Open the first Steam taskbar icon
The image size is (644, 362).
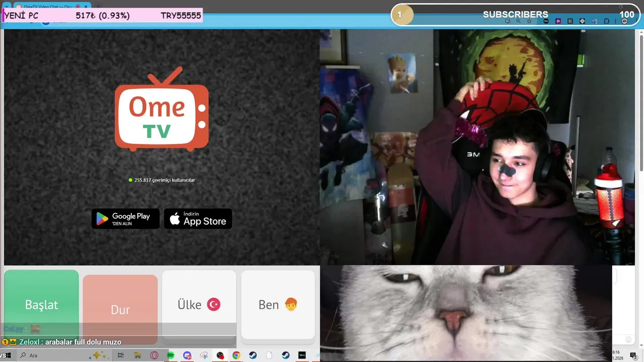pyautogui.click(x=253, y=355)
